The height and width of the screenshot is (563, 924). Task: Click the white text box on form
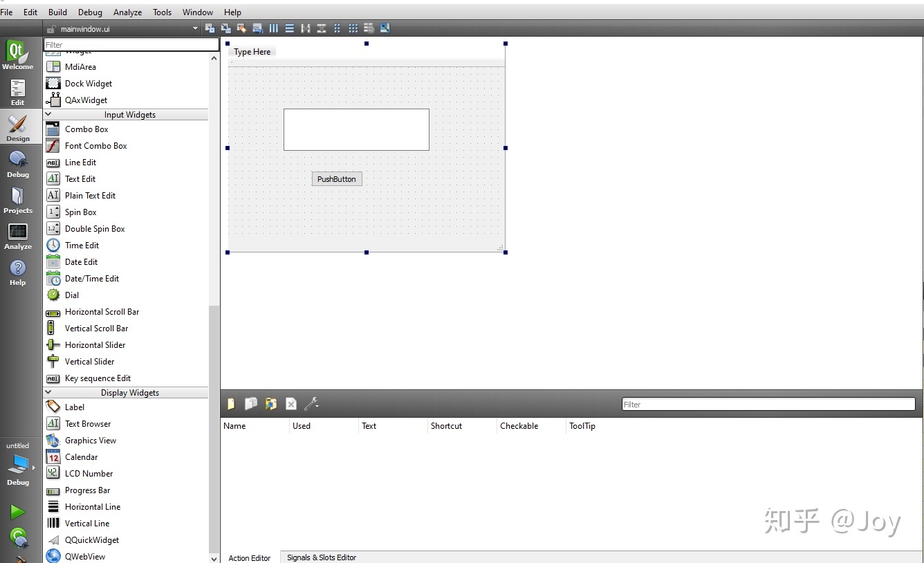pyautogui.click(x=356, y=129)
